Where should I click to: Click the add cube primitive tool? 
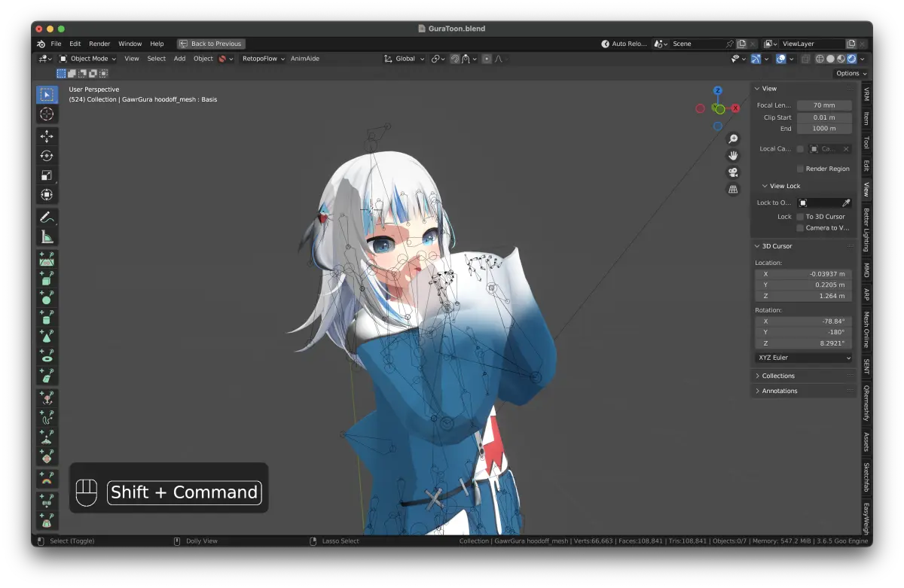(x=47, y=279)
